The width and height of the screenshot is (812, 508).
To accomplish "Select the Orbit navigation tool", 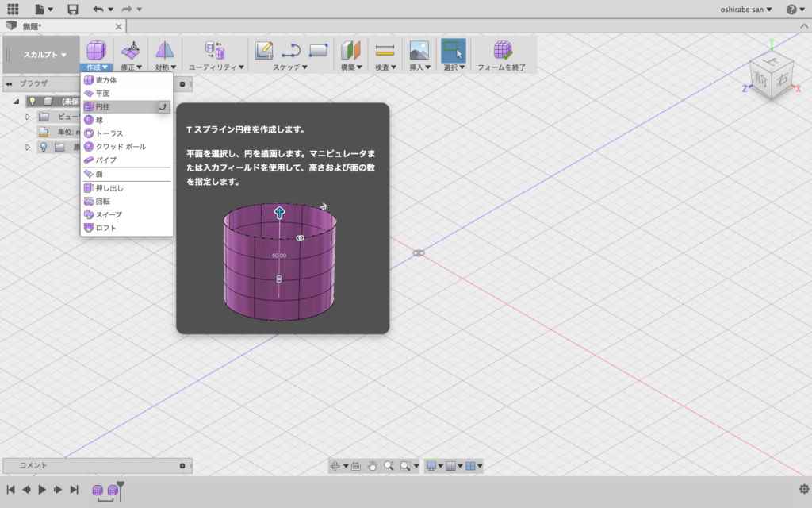I will [335, 466].
